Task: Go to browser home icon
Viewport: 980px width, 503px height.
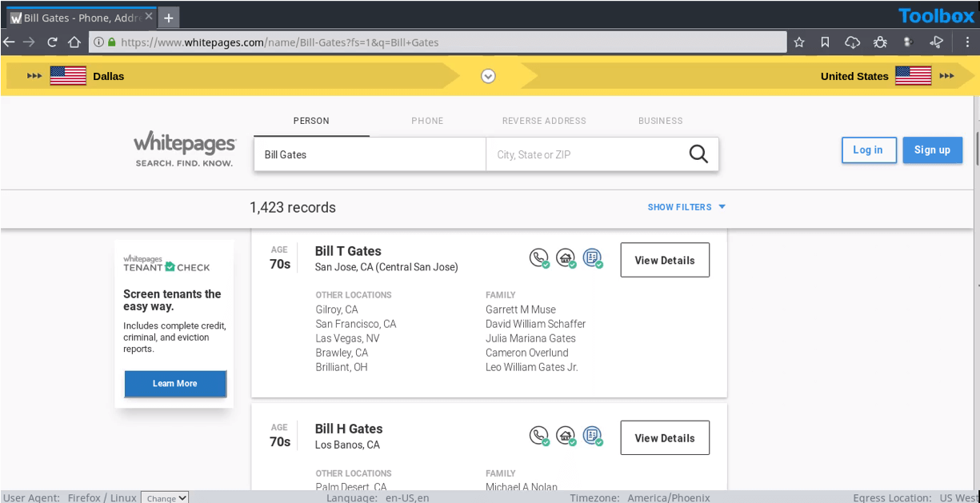Action: click(74, 42)
